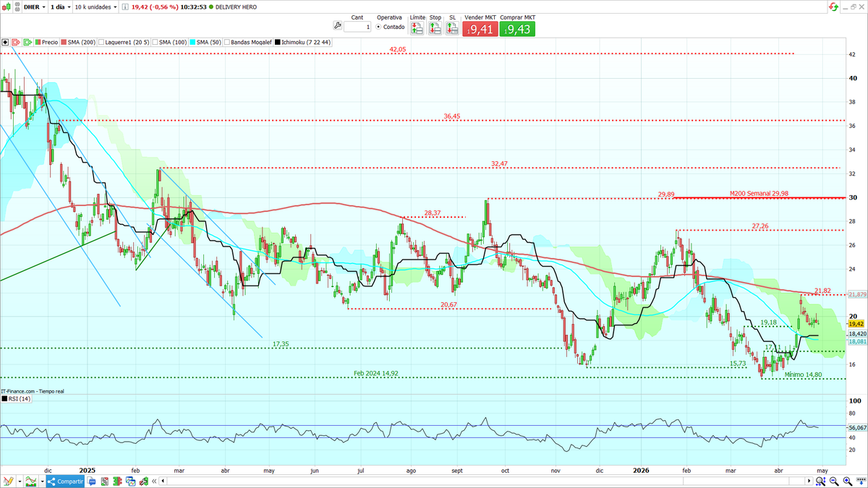The width and height of the screenshot is (868, 488).
Task: Click the instrument info icon
Action: coord(124,7)
